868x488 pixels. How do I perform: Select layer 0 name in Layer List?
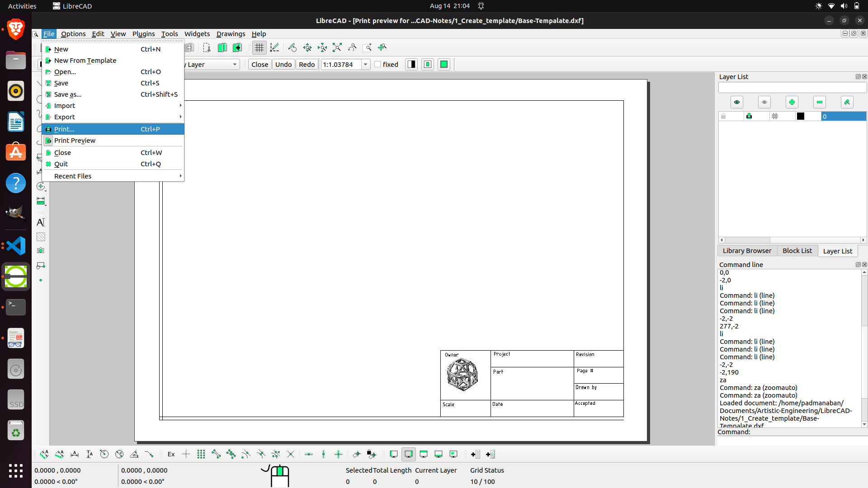coord(844,117)
